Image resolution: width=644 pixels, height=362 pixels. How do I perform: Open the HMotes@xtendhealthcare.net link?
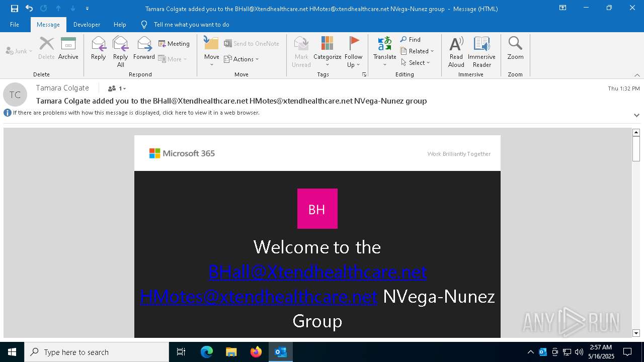(259, 297)
